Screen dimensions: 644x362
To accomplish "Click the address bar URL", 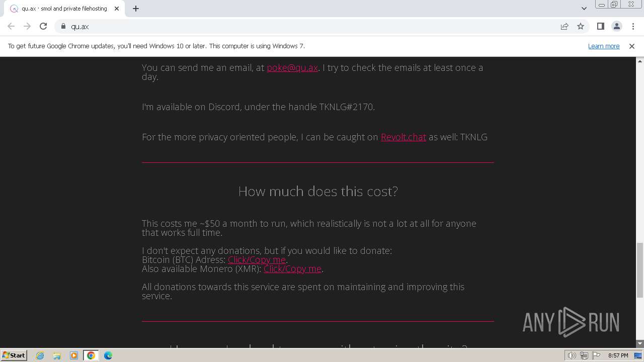I will coord(80,27).
